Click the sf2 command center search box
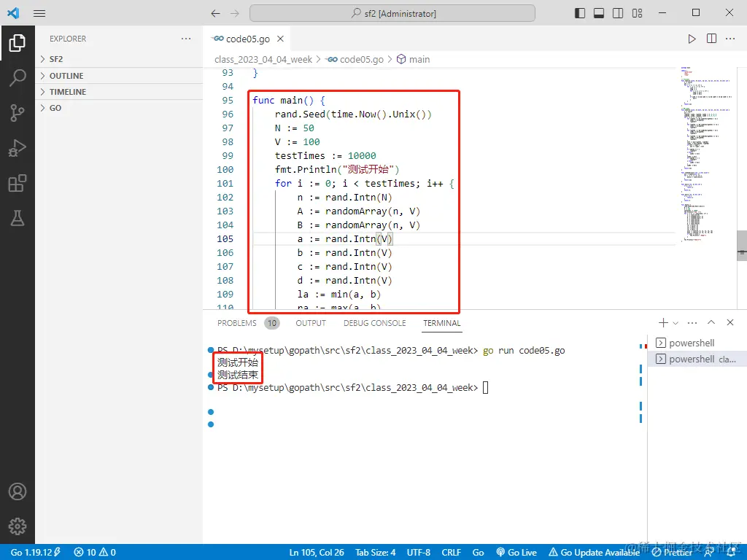 [392, 13]
